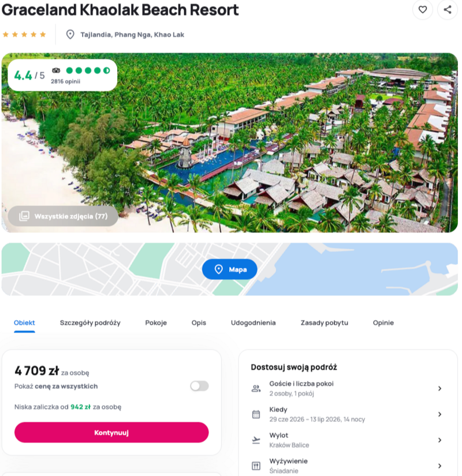Select the Szczegóły podróży tab

pos(90,323)
